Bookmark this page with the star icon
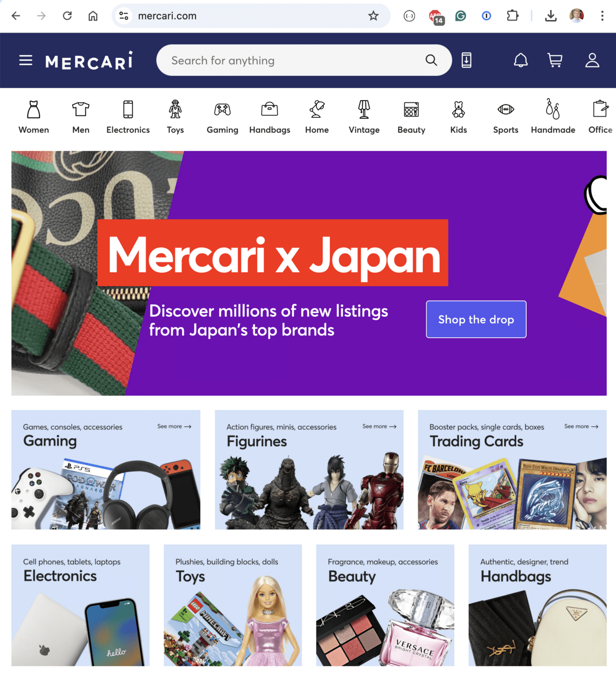Screen dimensions: 616x674 [373, 16]
